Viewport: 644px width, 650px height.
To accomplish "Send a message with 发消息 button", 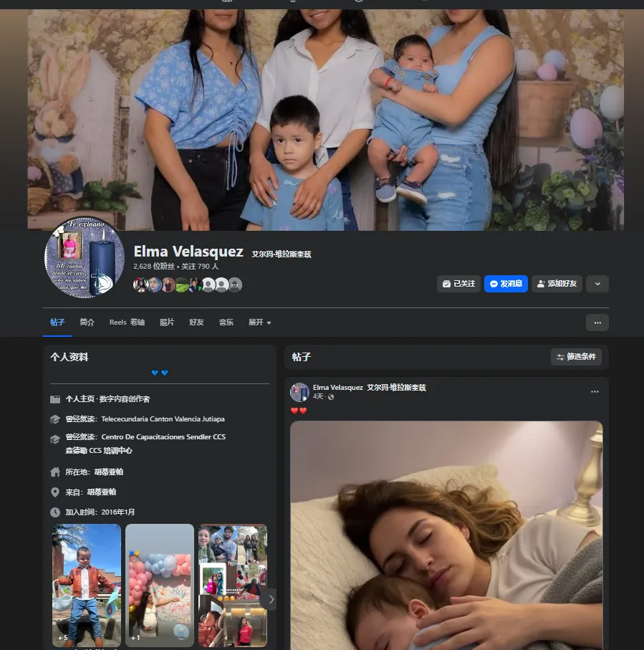I will pos(506,284).
